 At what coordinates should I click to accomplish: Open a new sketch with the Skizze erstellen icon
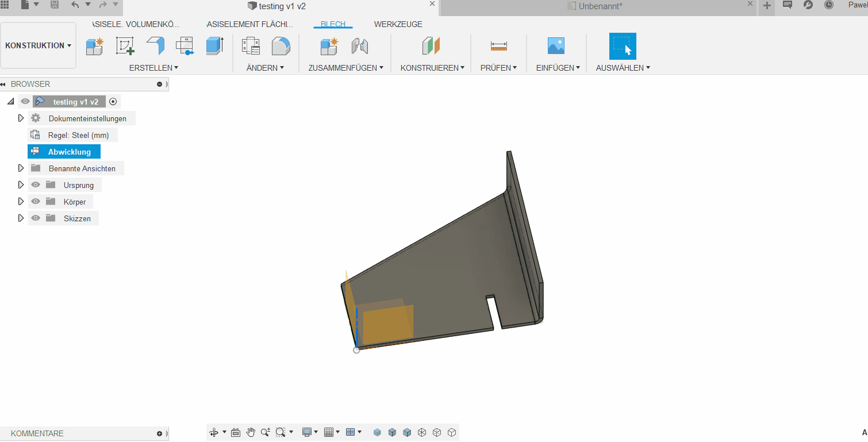tap(125, 46)
